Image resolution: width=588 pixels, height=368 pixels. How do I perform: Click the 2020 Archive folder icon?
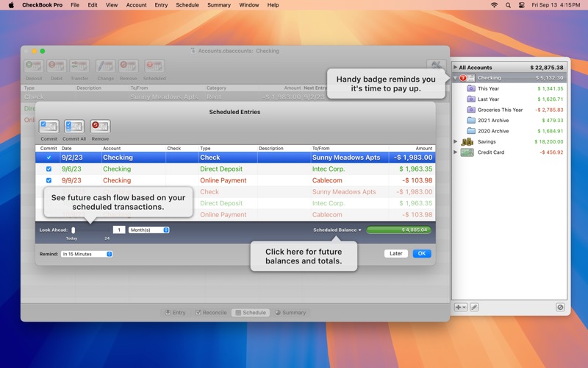(471, 131)
